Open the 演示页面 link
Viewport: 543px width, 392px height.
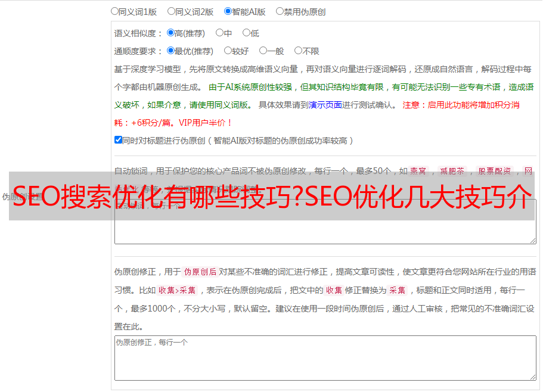pos(325,105)
